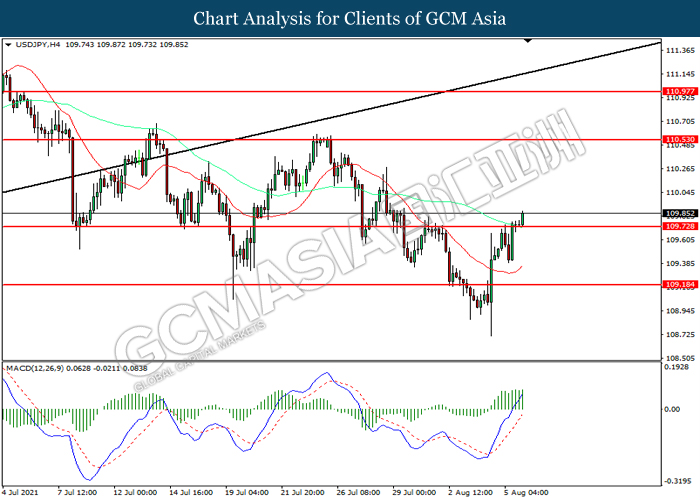This screenshot has height=500, width=700.
Task: Click the 14 Jul 16:00 time label
Action: [x=191, y=492]
